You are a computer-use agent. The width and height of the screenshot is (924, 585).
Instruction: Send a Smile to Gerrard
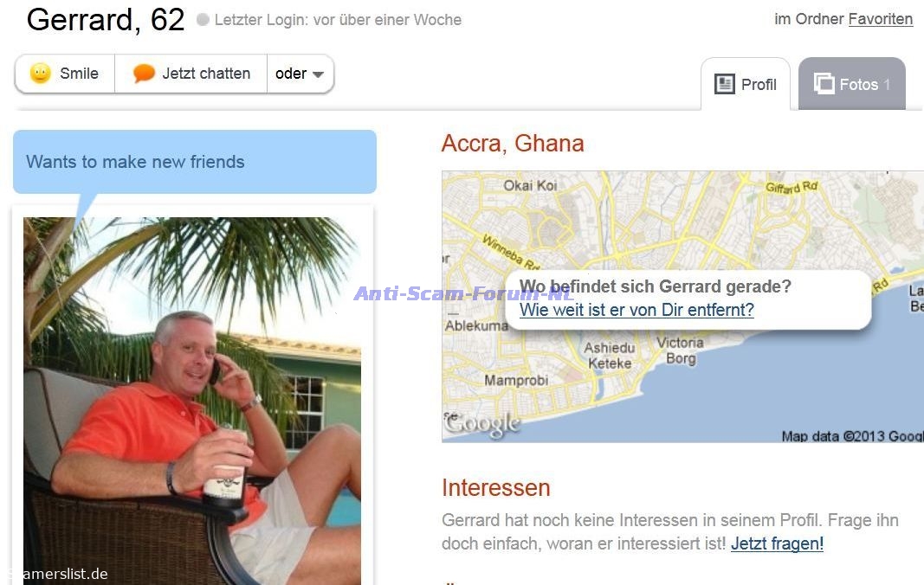[65, 74]
